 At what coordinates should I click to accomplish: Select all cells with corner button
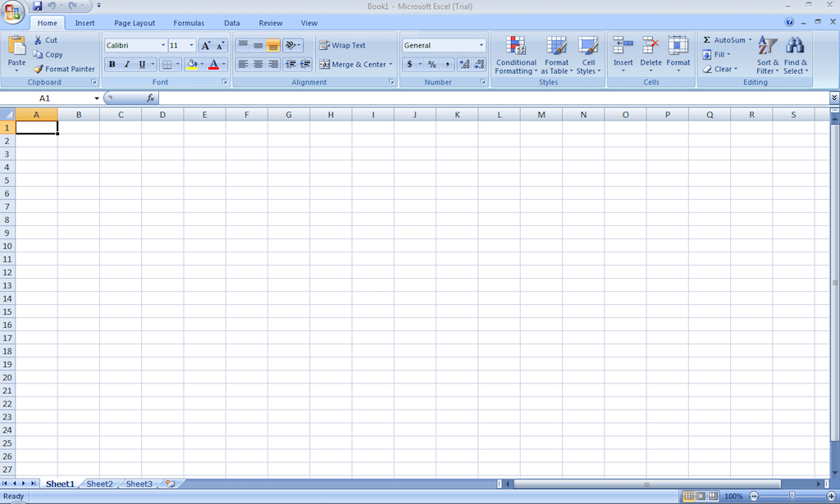[x=7, y=115]
